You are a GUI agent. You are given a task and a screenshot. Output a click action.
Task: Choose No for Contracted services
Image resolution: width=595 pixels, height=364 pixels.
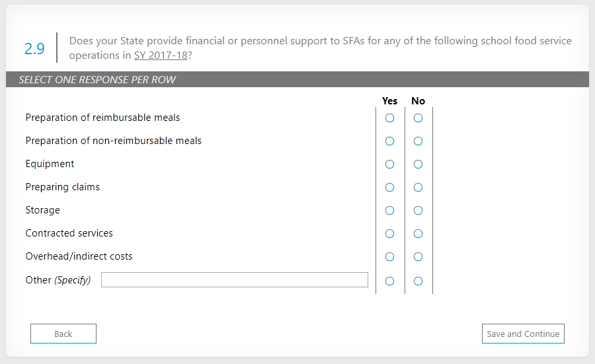(418, 234)
